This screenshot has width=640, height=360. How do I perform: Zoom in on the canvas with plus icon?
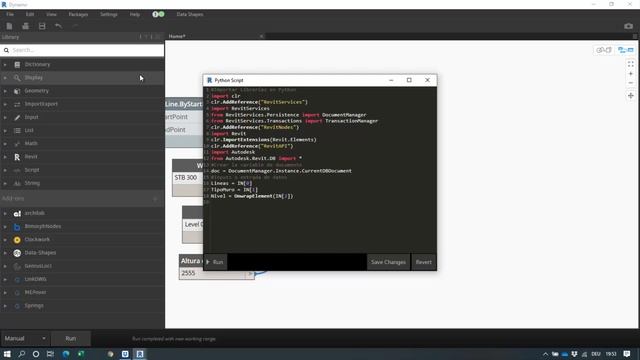(x=631, y=74)
